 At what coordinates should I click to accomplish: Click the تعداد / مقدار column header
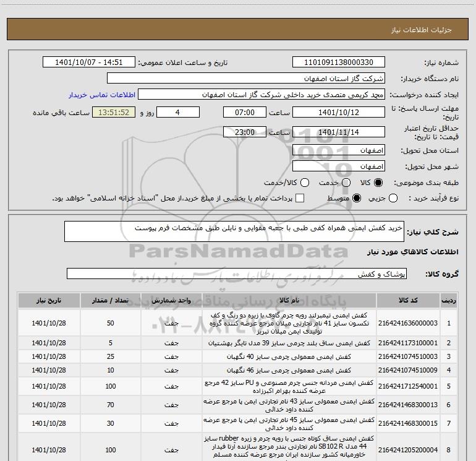[x=111, y=300]
